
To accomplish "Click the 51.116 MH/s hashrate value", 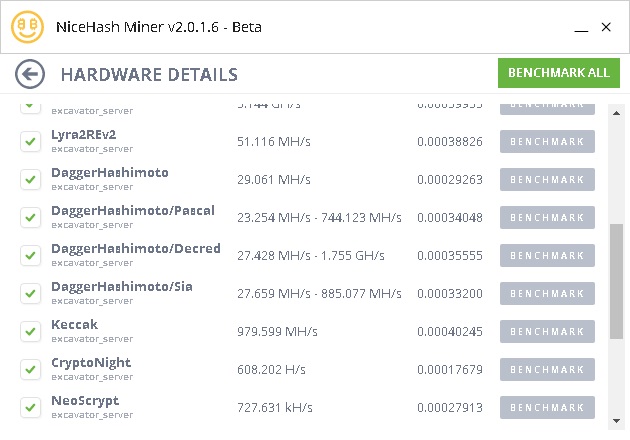I will [274, 141].
